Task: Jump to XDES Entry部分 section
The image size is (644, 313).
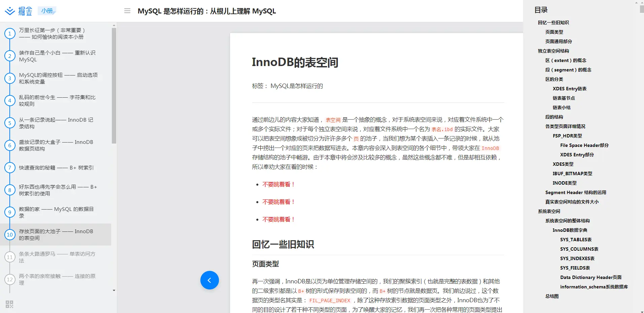Action: [577, 155]
